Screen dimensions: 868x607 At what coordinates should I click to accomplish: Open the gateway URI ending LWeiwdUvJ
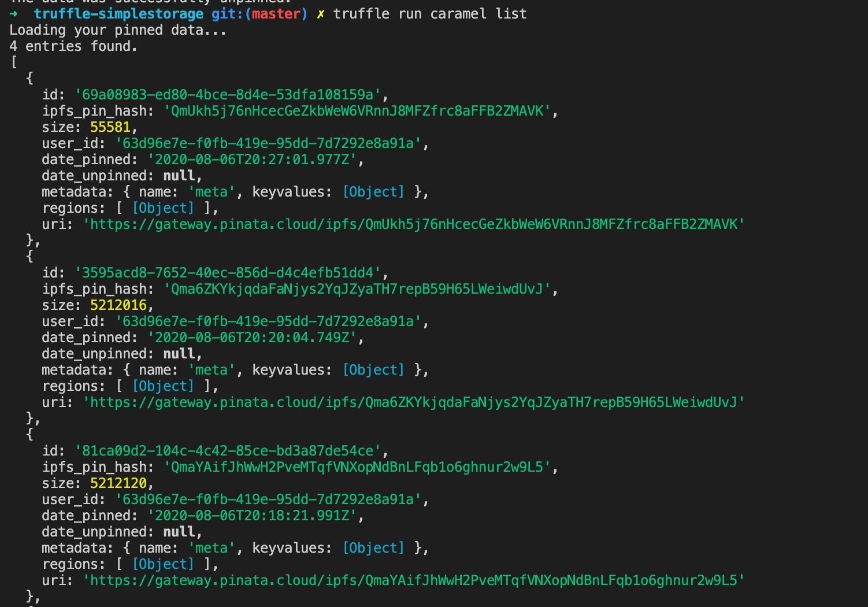click(x=414, y=402)
